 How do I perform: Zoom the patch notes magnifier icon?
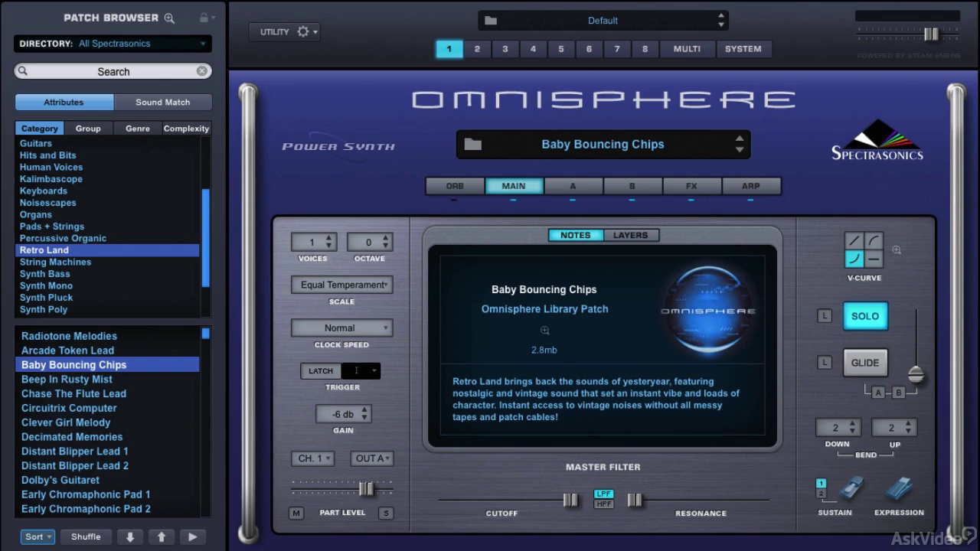(x=545, y=331)
